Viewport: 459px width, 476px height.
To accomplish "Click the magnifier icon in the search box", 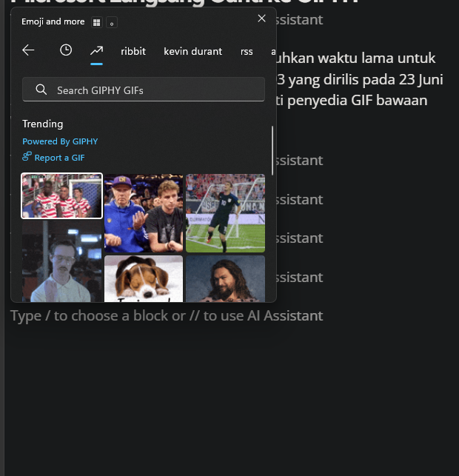I will point(41,90).
